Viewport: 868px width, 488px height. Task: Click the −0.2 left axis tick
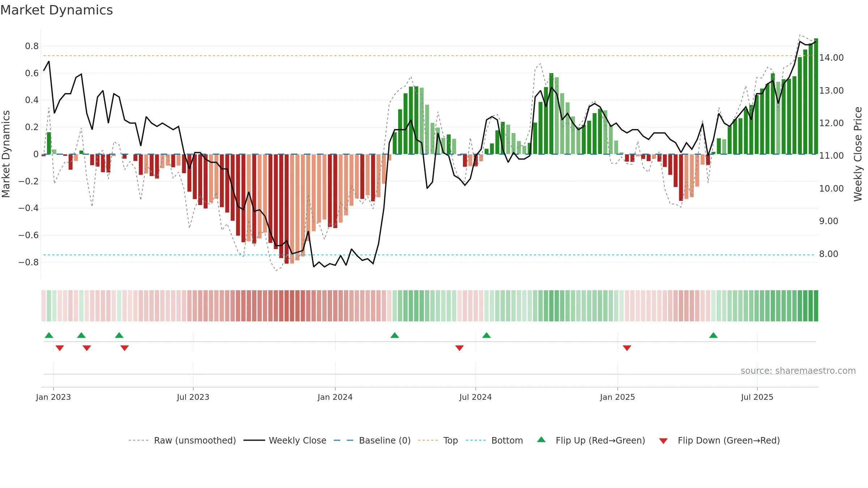[x=29, y=181]
